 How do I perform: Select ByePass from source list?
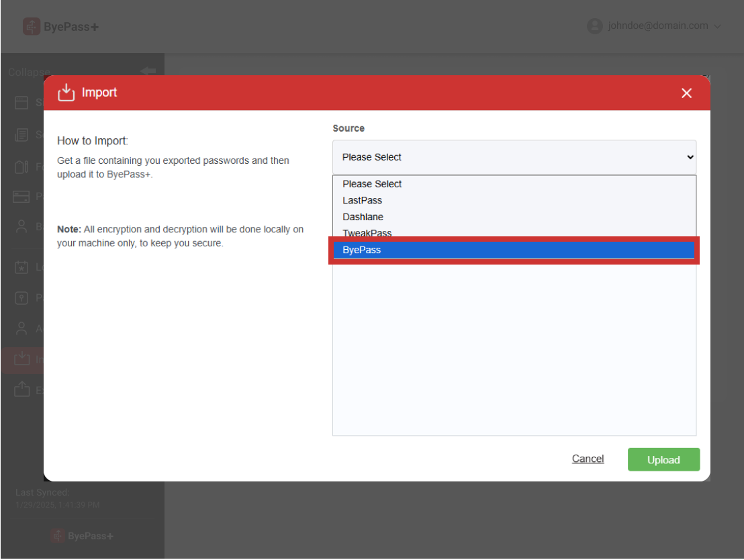click(x=514, y=250)
